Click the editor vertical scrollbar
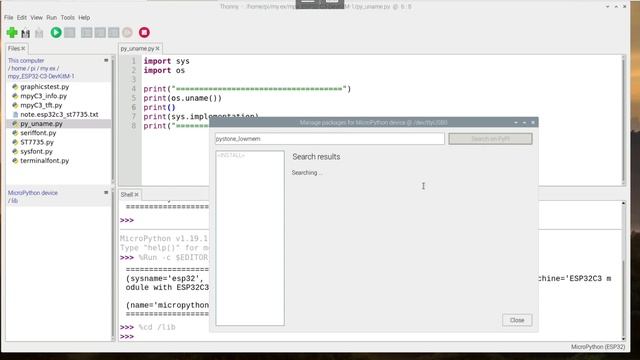Image resolution: width=640 pixels, height=360 pixels. coord(623,120)
